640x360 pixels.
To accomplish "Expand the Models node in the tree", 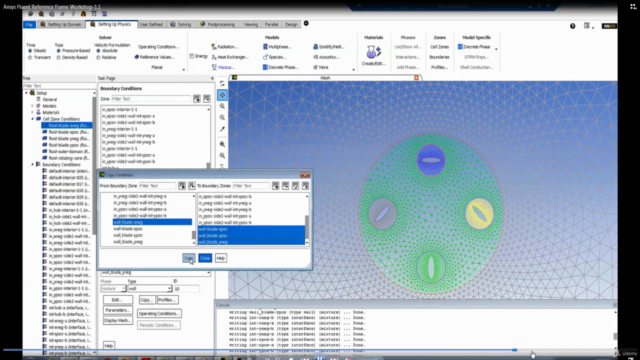I will 32,106.
